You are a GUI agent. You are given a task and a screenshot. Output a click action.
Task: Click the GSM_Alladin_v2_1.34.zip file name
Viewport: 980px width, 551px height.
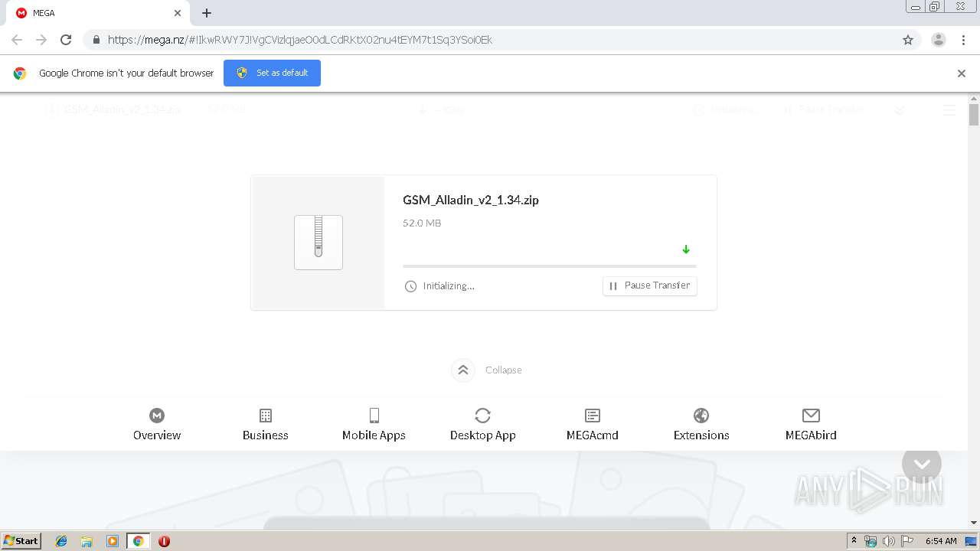471,200
